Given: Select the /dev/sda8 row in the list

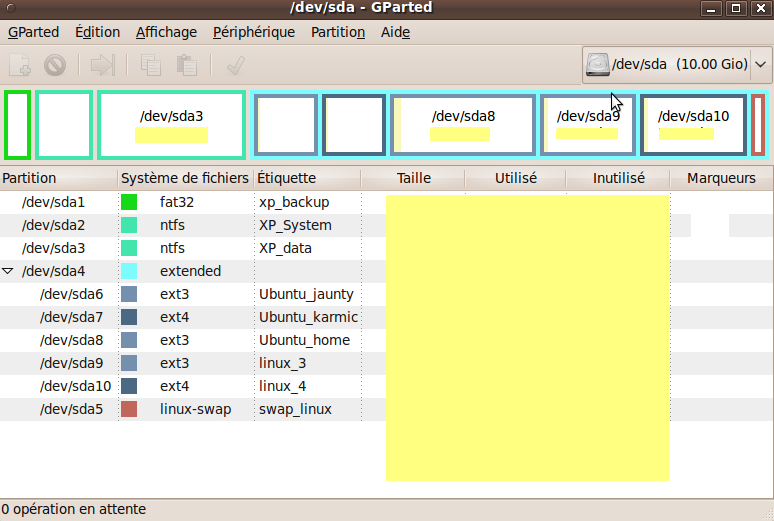Looking at the screenshot, I should pyautogui.click(x=387, y=340).
